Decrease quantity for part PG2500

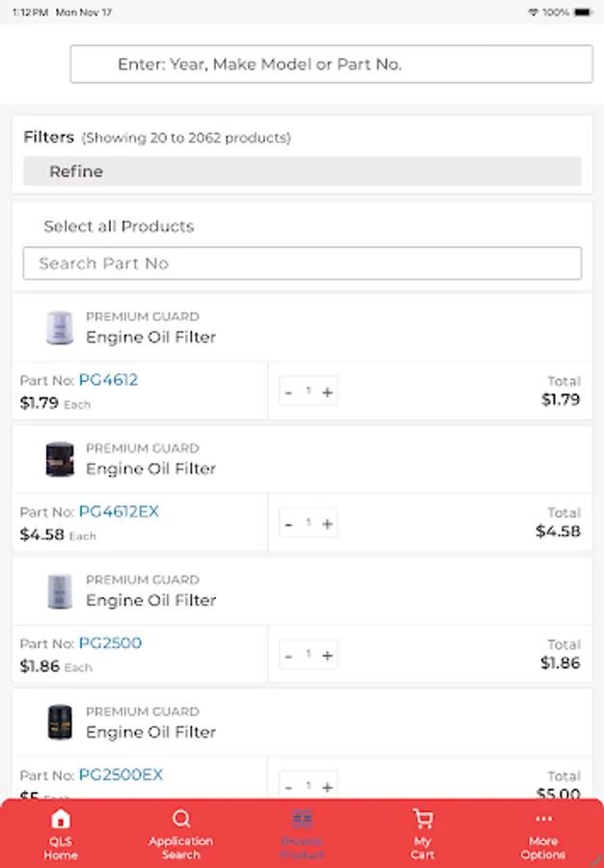point(288,655)
